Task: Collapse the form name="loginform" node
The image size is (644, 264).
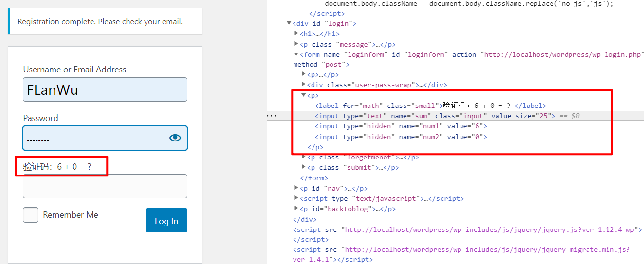Action: pos(296,54)
